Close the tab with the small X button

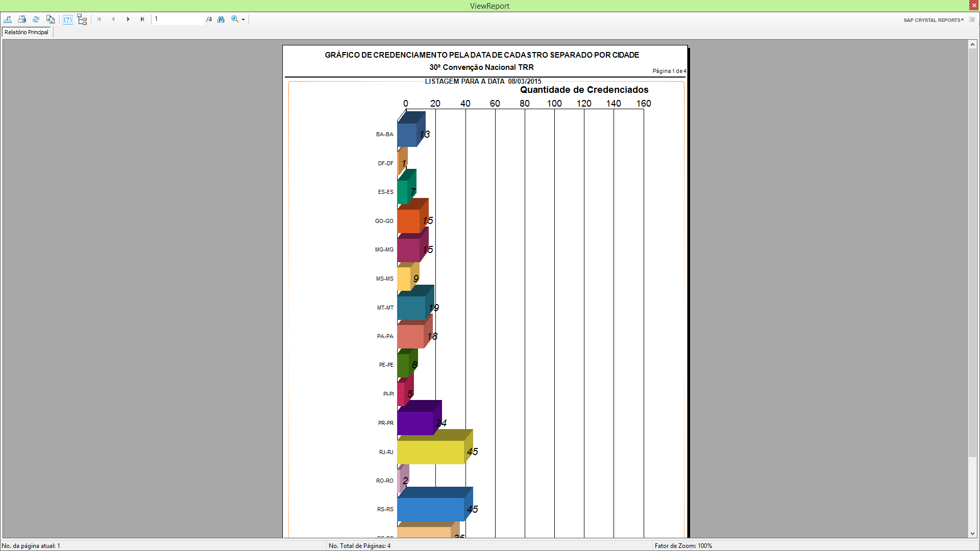972,19
